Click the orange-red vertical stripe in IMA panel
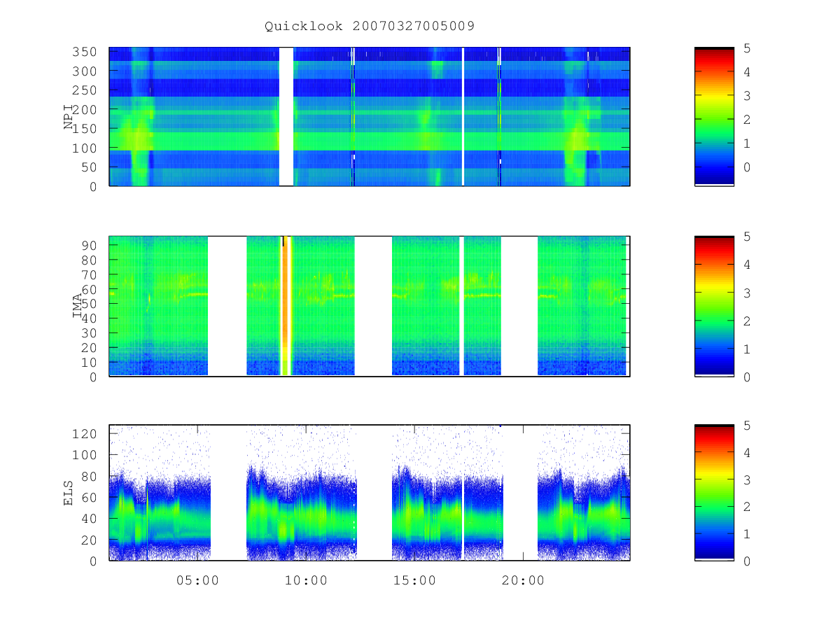840x630 pixels. pos(286,307)
